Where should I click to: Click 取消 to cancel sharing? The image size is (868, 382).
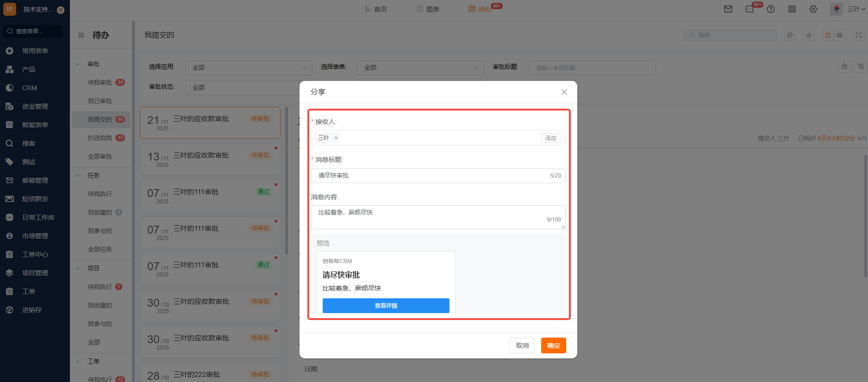click(x=522, y=345)
